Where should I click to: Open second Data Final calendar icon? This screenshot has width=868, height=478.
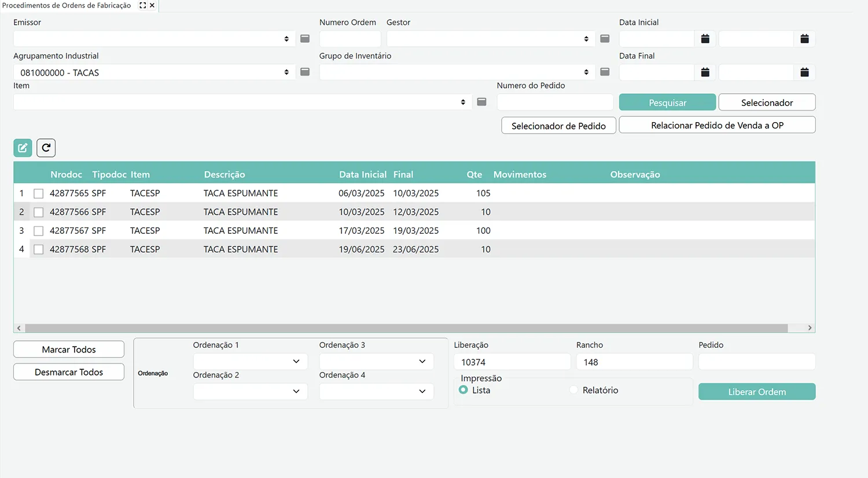[804, 72]
